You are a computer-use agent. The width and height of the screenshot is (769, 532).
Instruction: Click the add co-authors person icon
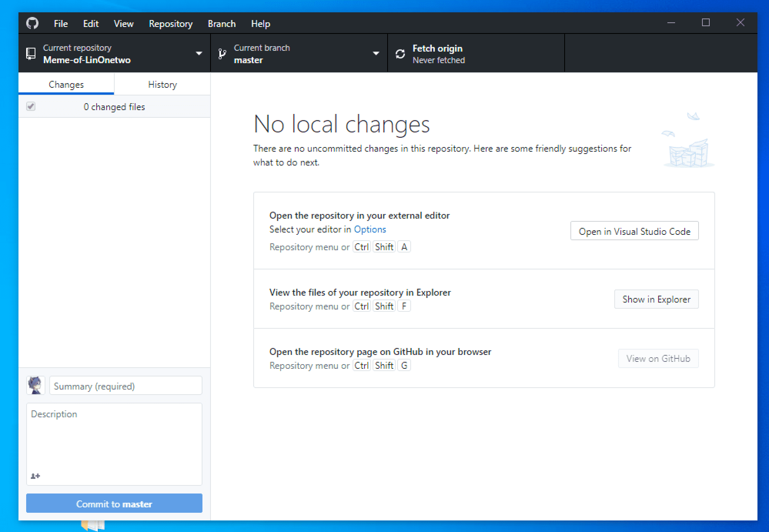(x=35, y=476)
